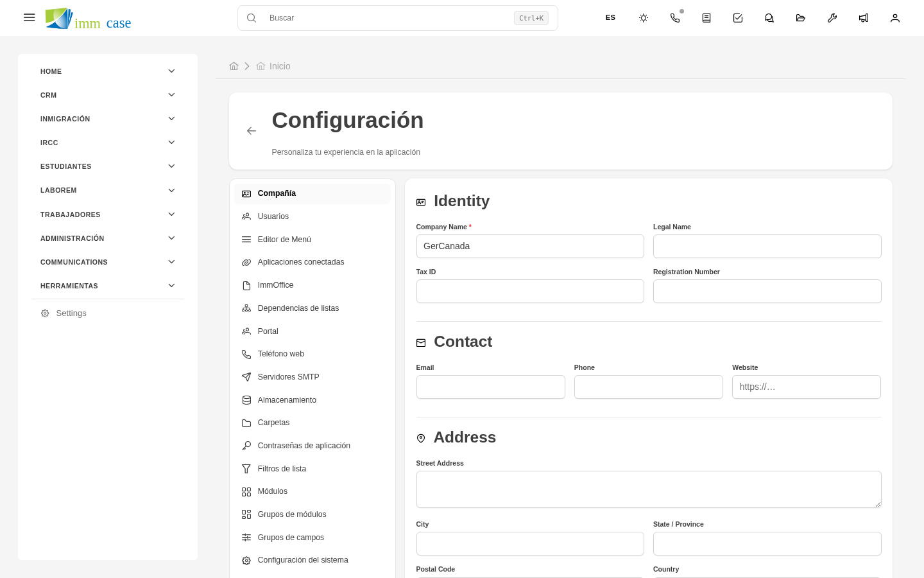Click the Registration Number input field
Screen dimensions: 924x578
coord(767,291)
